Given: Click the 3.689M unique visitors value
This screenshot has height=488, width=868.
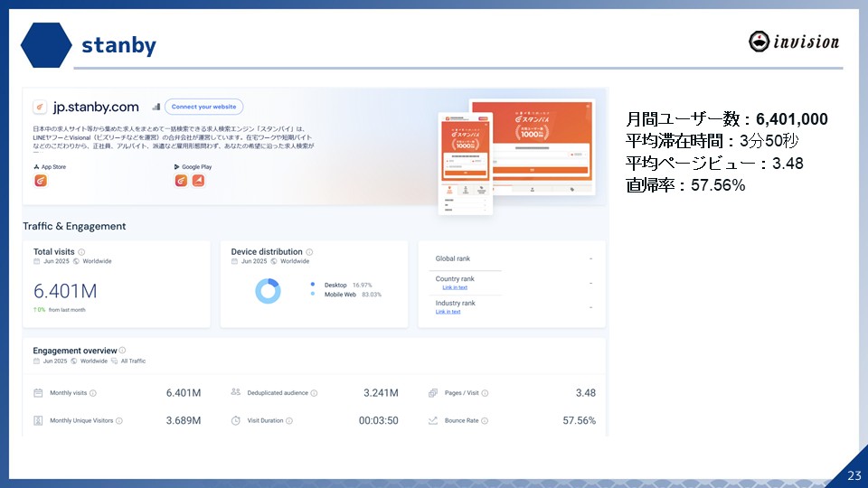Looking at the screenshot, I should (184, 420).
